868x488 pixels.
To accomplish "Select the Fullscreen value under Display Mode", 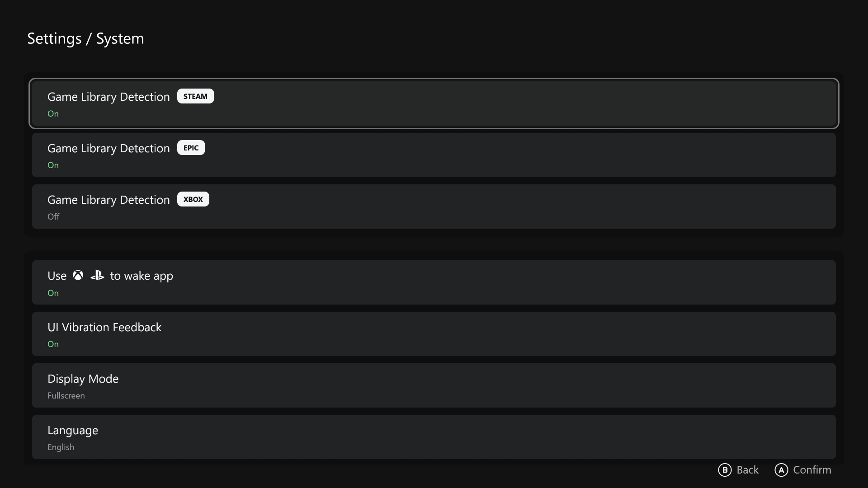I will point(66,395).
